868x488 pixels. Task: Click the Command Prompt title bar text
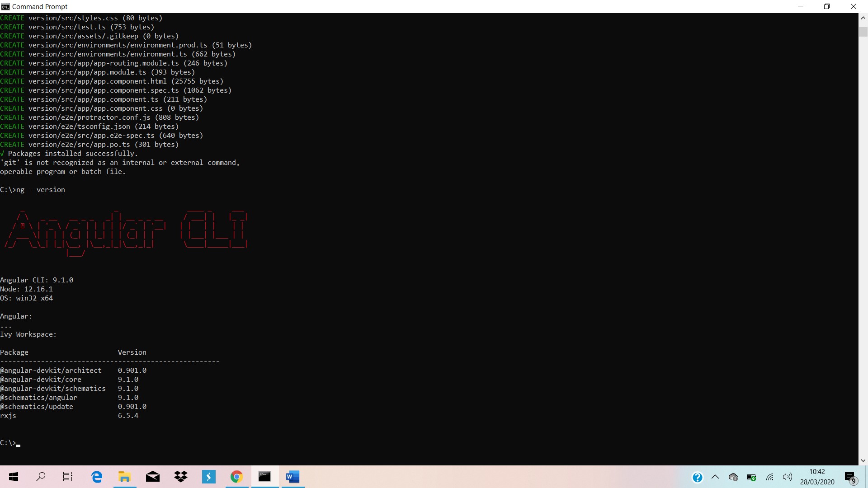click(40, 6)
